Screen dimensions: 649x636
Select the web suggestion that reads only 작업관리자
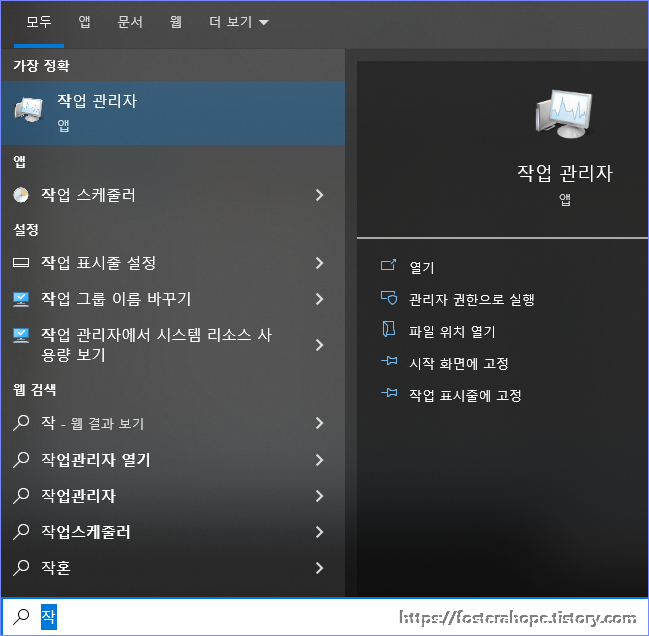click(173, 496)
